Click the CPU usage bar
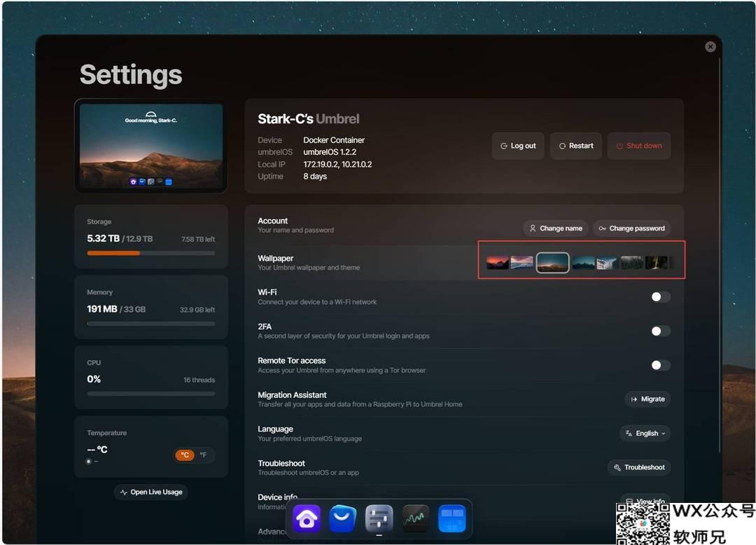This screenshot has width=756, height=545. pos(151,394)
